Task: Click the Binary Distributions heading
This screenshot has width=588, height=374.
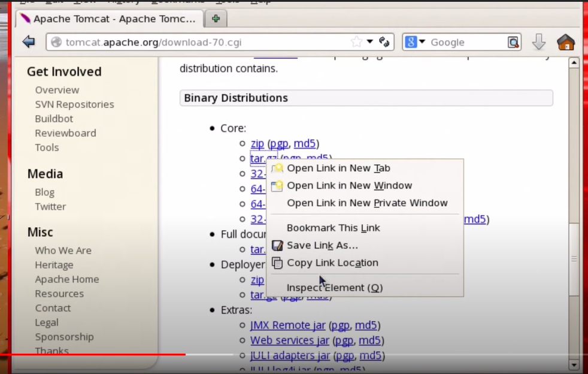Action: 236,98
